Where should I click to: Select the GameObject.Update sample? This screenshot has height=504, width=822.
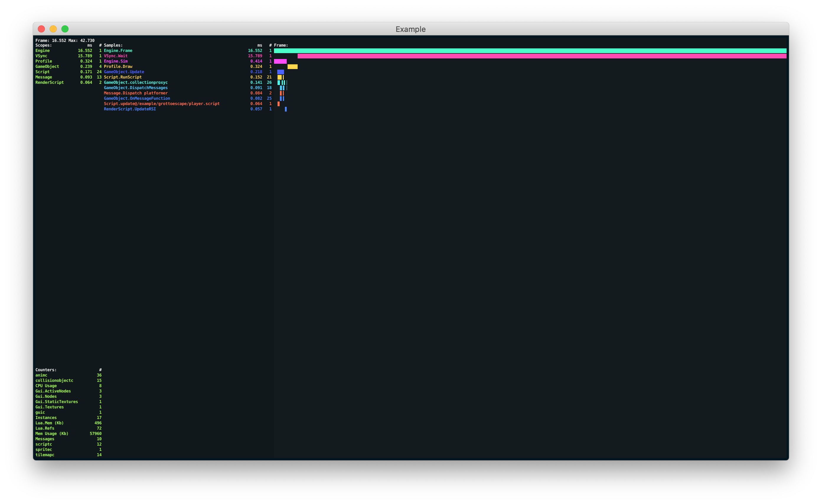[x=124, y=72]
